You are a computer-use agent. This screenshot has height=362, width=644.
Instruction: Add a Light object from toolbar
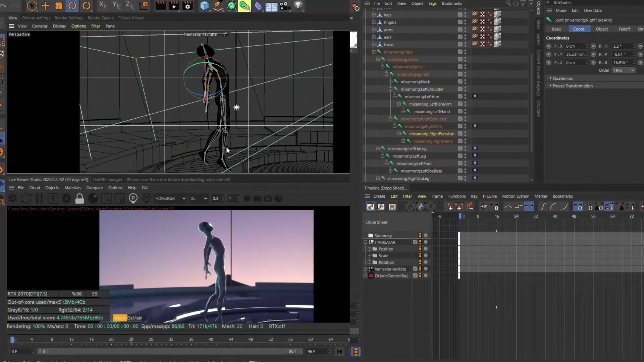[298, 6]
